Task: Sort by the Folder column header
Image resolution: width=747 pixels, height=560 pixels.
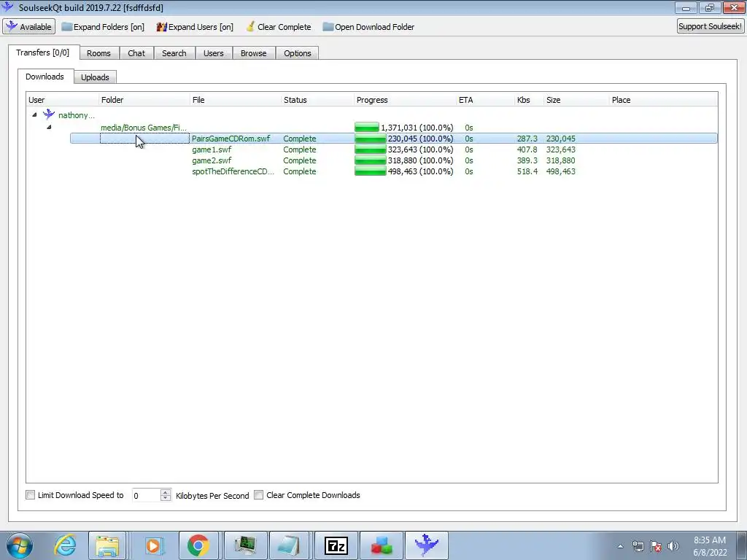Action: (x=144, y=100)
